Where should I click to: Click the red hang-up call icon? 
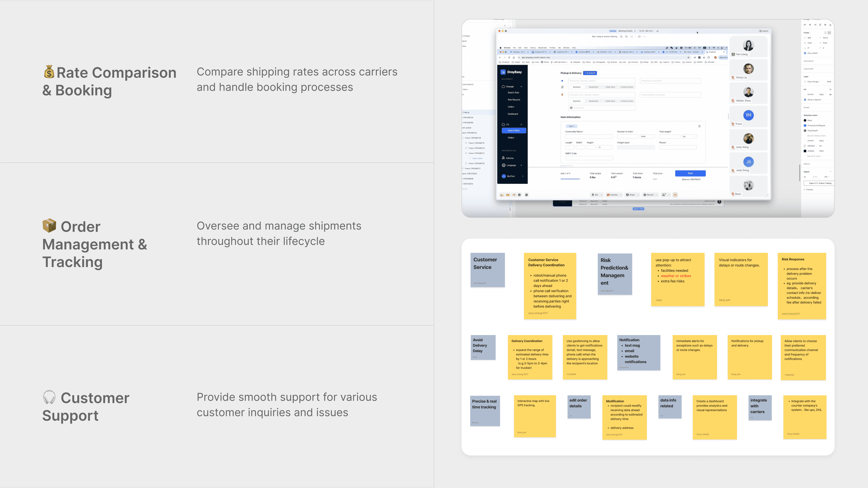(x=675, y=195)
